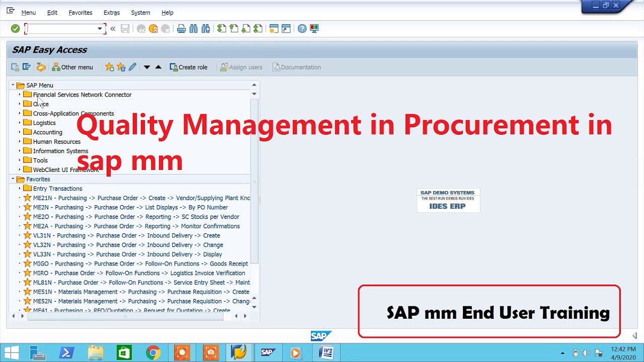Click the First Page icon
The image size is (644, 362).
(222, 29)
